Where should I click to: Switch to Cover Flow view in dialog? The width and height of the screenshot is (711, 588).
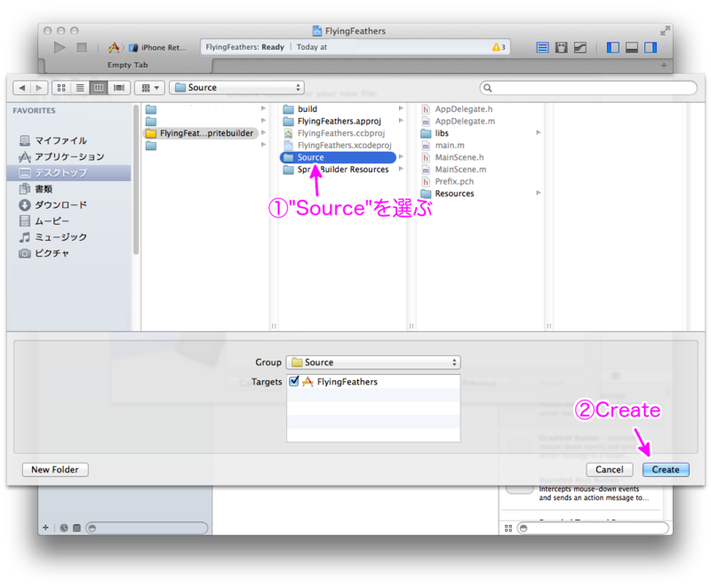click(x=119, y=87)
